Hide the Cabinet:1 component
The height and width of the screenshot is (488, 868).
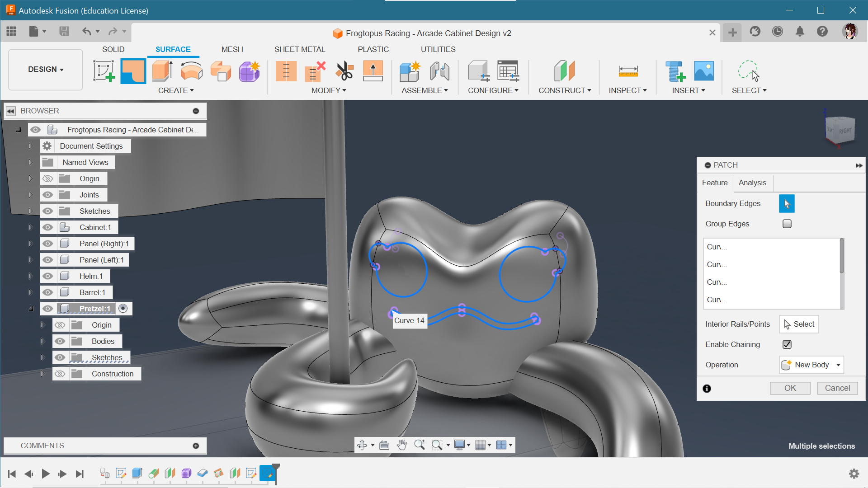coord(47,227)
